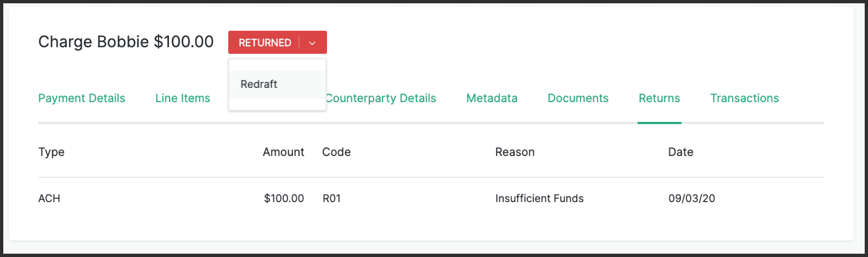Click the R01 return code cell

click(x=331, y=198)
